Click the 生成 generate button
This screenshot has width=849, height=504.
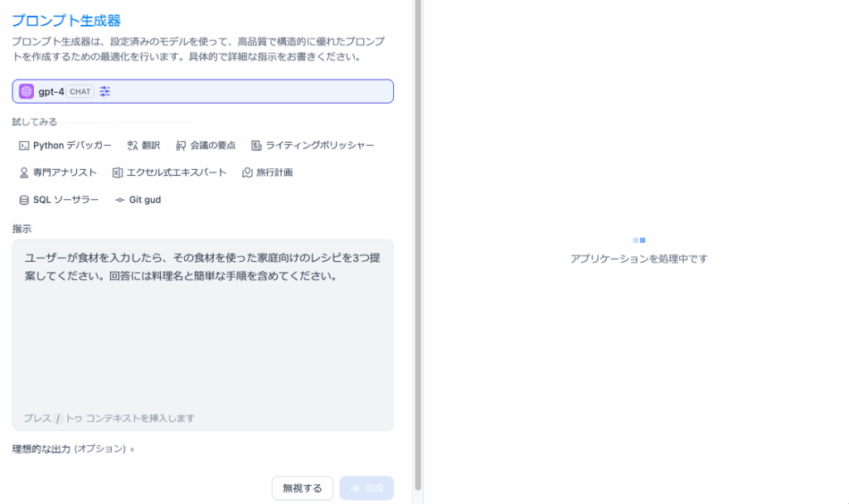tap(366, 488)
